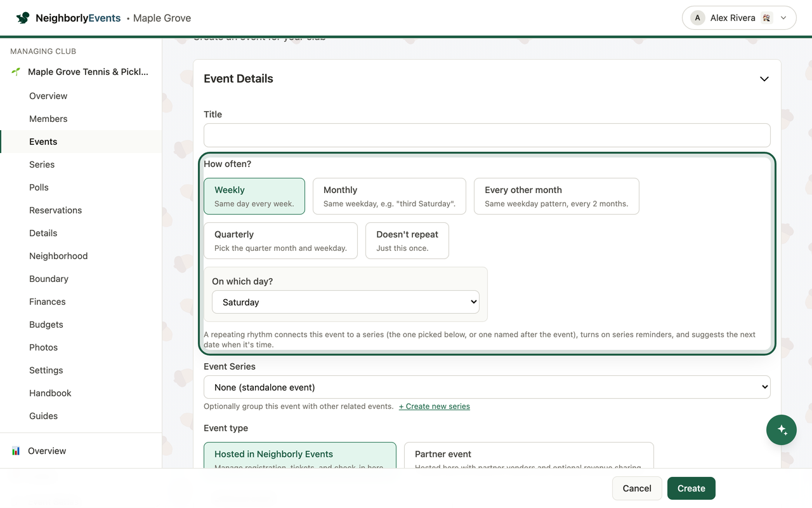Viewport: 812px width, 508px height.
Task: Open the On which day Saturday dropdown
Action: click(346, 302)
